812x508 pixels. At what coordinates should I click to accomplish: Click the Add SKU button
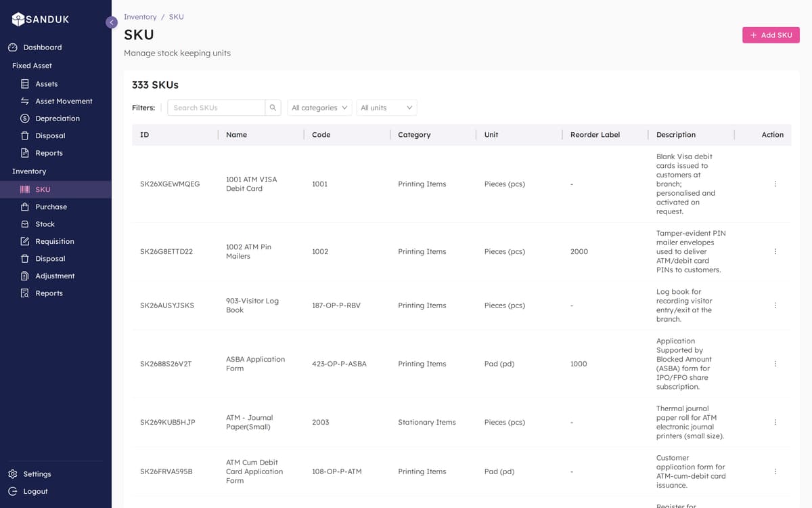(771, 35)
